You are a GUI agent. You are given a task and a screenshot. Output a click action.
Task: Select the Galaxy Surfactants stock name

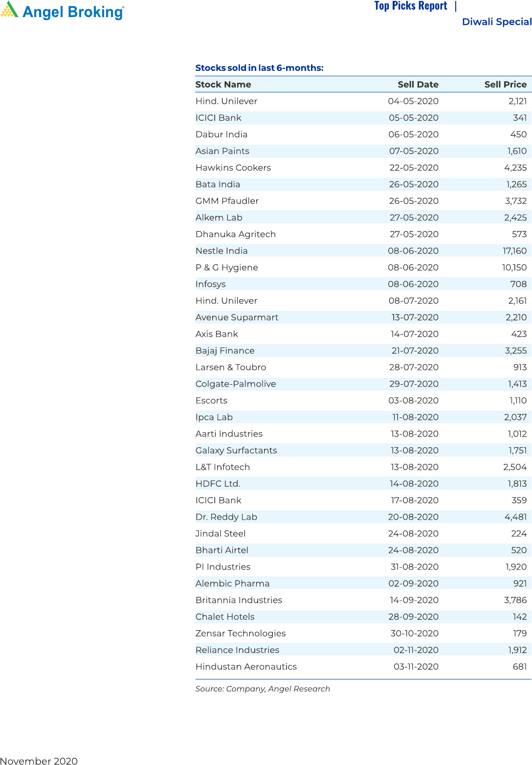(x=236, y=450)
